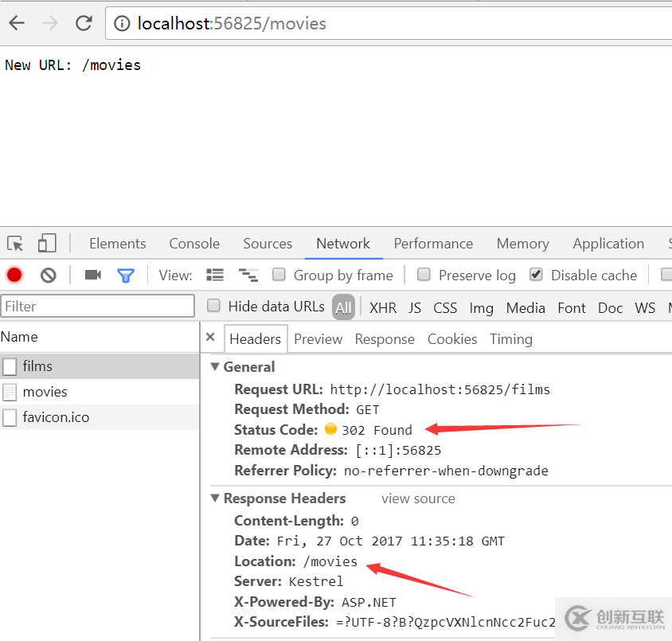Open the Performance tab
672x641 pixels.
click(433, 244)
